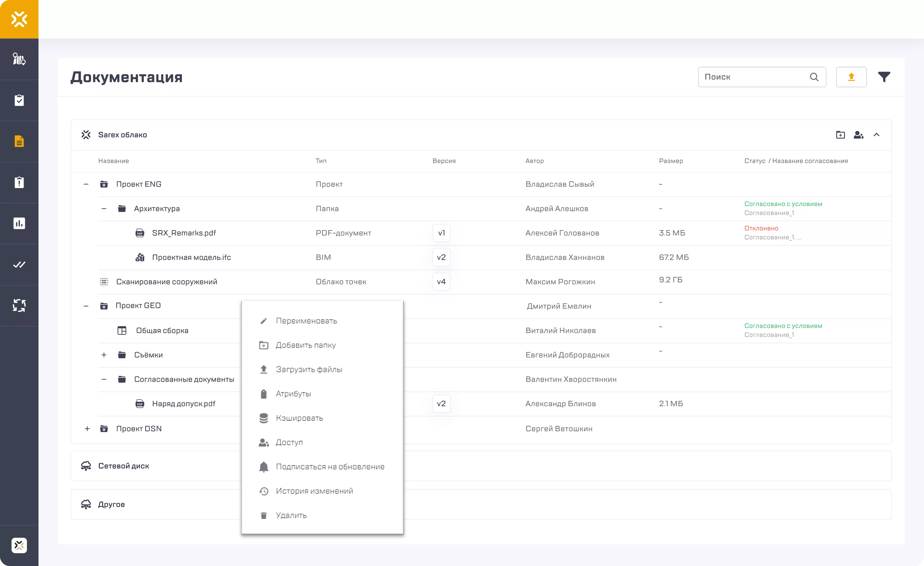
Task: Collapse the Архитектура folder
Action: [104, 208]
